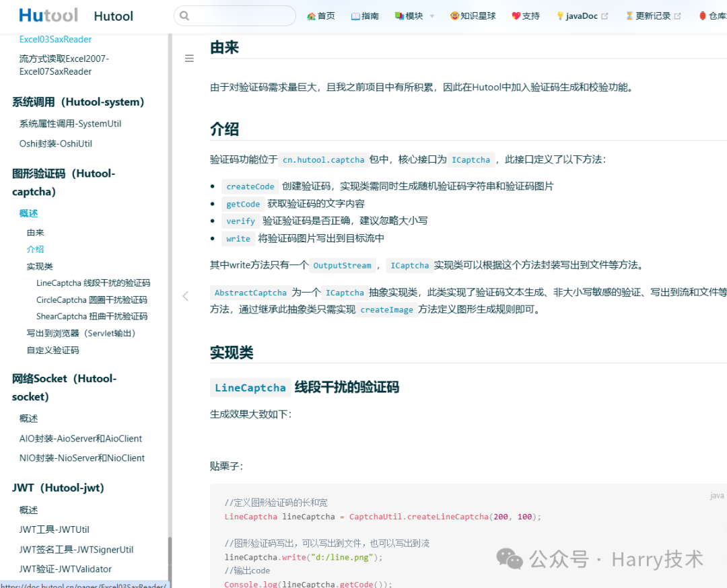Click the LineCaptcha code heading

[250, 388]
